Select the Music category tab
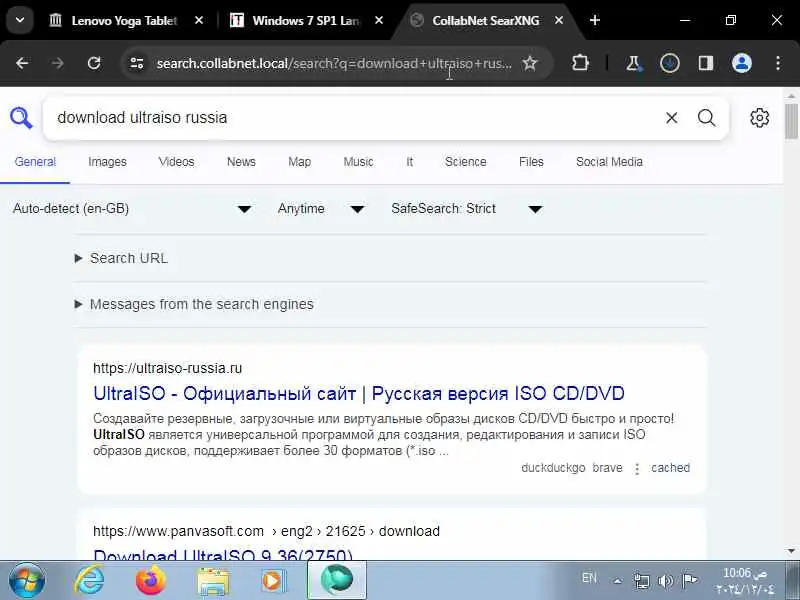 pyautogui.click(x=358, y=162)
